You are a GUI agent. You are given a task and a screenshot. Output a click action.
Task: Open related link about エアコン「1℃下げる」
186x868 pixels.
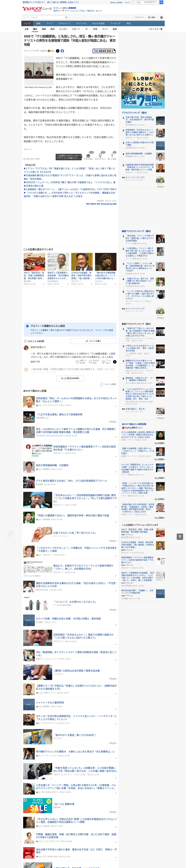click(x=69, y=170)
